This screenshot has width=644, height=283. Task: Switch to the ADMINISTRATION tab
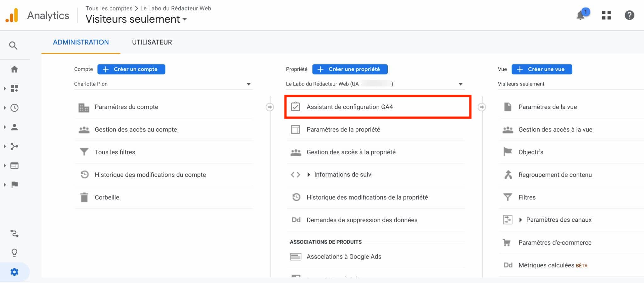(x=81, y=42)
